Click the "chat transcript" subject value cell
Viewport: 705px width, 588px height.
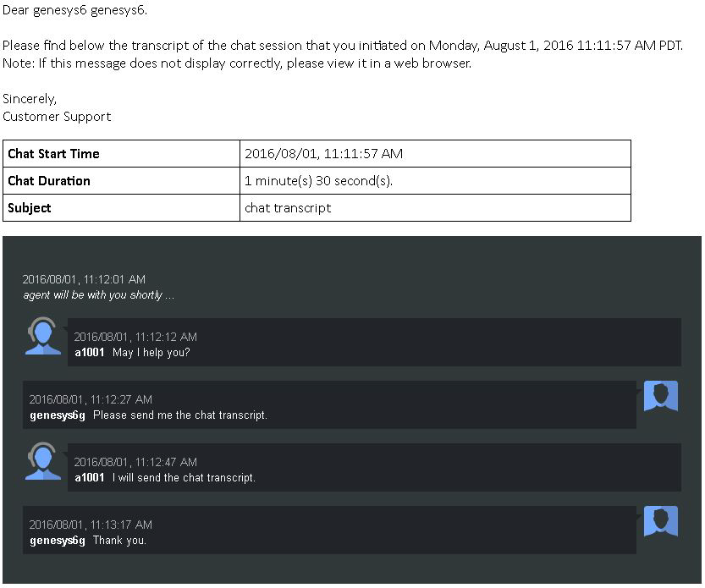[x=288, y=208]
